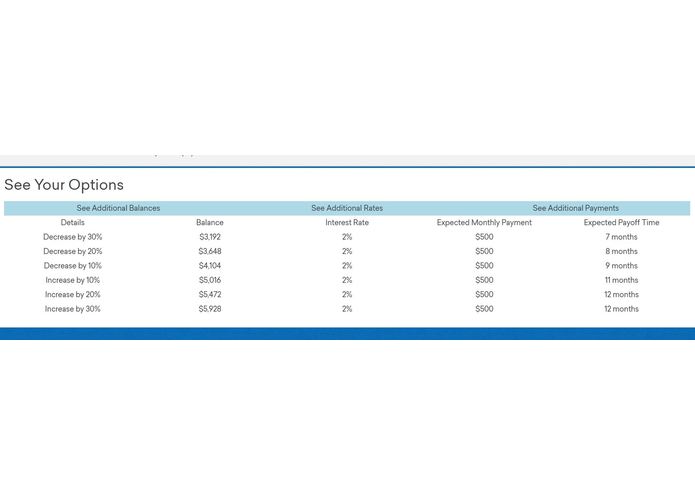Open See Additional Balances section
The width and height of the screenshot is (695, 494).
point(118,208)
